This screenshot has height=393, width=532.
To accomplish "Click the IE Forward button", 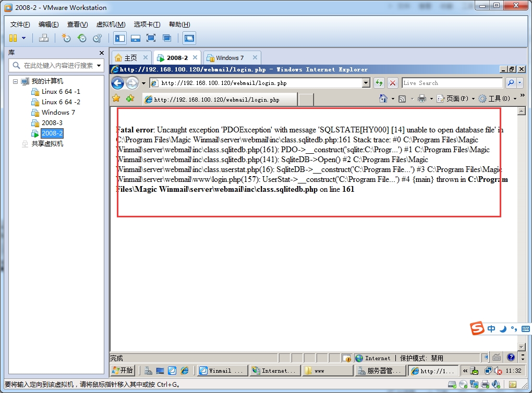I will (132, 83).
